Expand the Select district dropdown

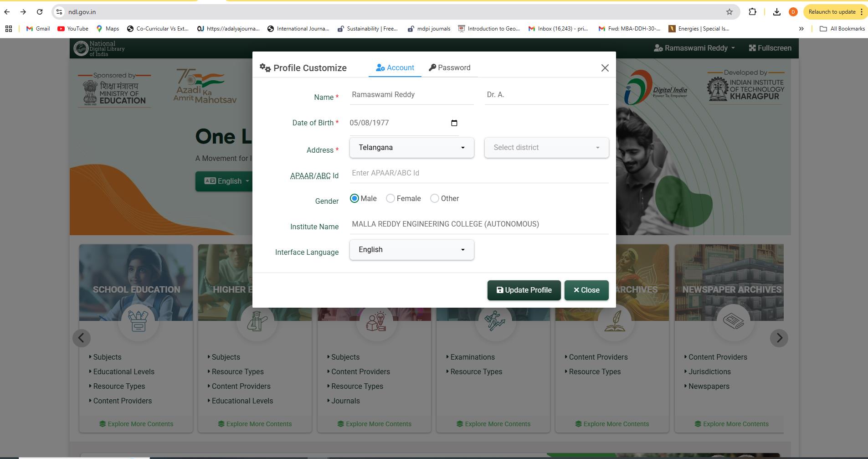click(546, 148)
